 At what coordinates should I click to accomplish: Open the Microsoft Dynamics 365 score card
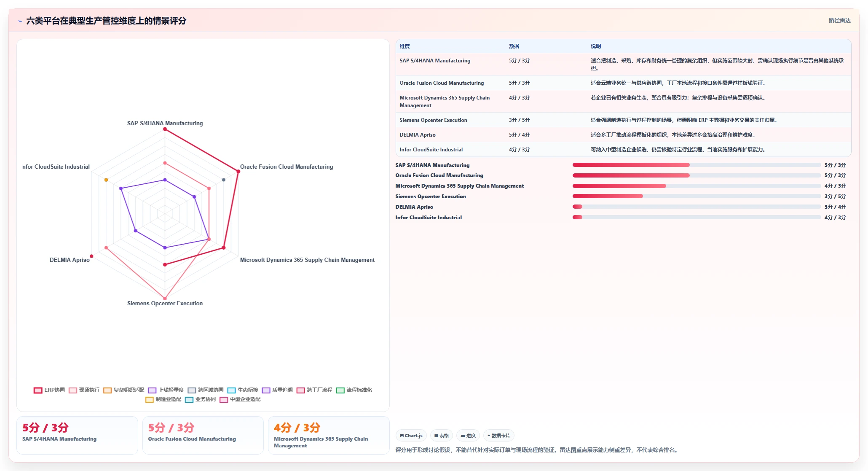pos(329,435)
